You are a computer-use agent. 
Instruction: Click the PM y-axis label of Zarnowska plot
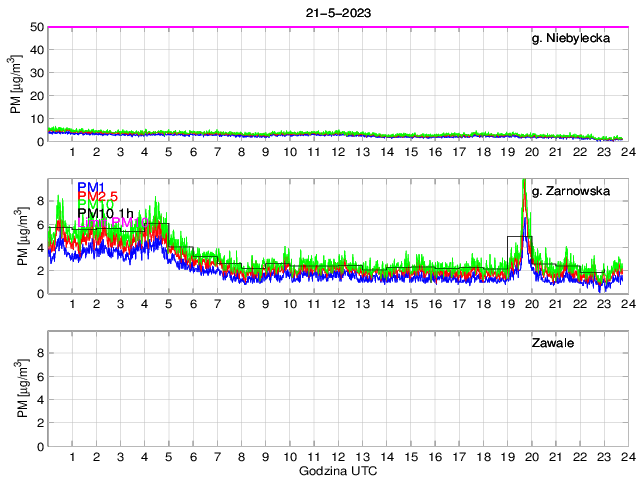17,236
